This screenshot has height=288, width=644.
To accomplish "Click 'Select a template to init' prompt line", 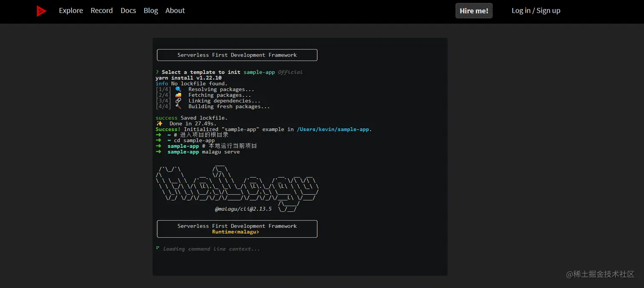I will 229,72.
